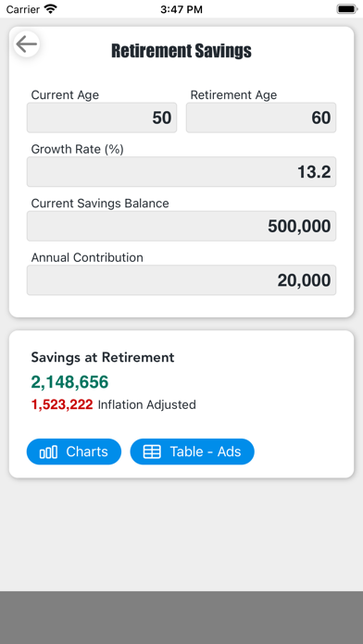Tap the gray ad banner area at the bottom
The height and width of the screenshot is (644, 363).
181,618
